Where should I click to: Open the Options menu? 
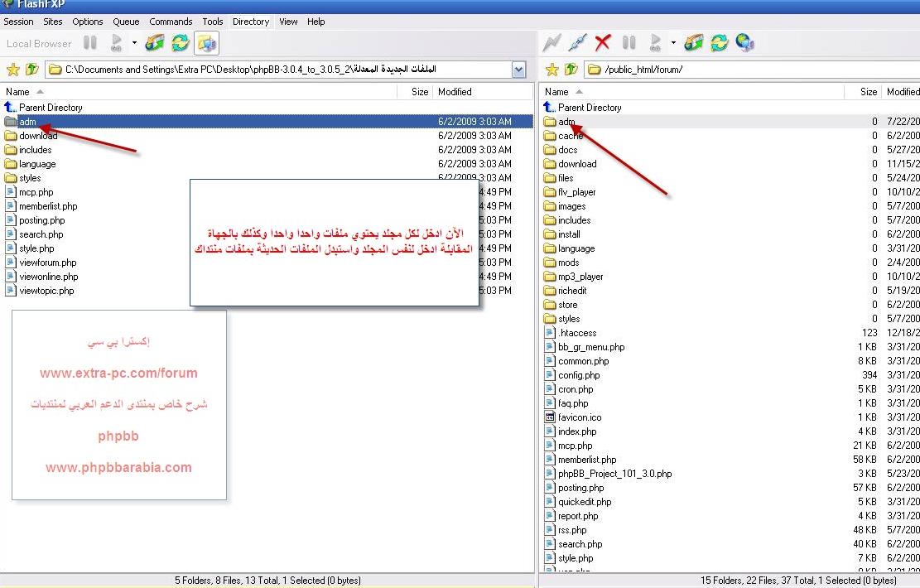click(88, 22)
